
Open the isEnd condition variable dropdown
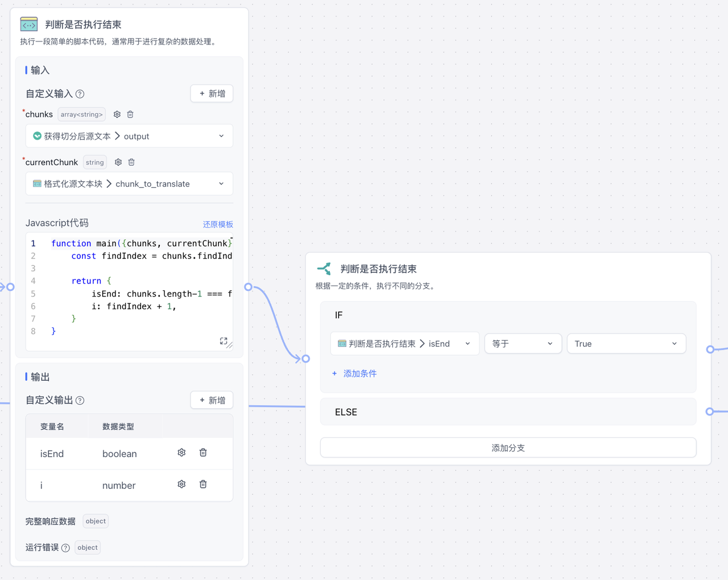click(x=404, y=344)
